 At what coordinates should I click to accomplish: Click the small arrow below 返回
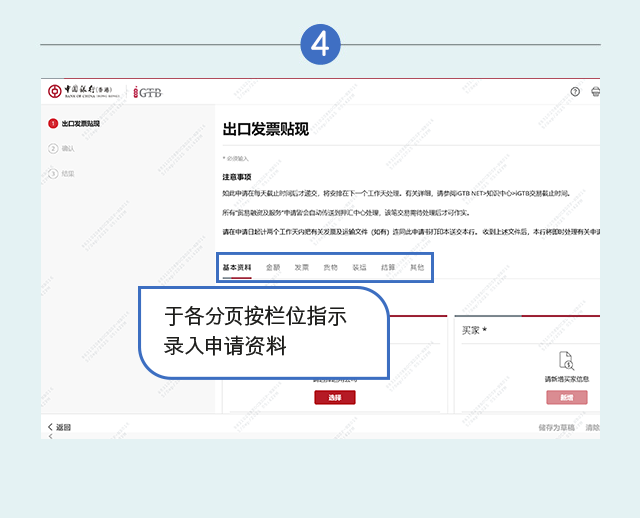click(x=51, y=436)
